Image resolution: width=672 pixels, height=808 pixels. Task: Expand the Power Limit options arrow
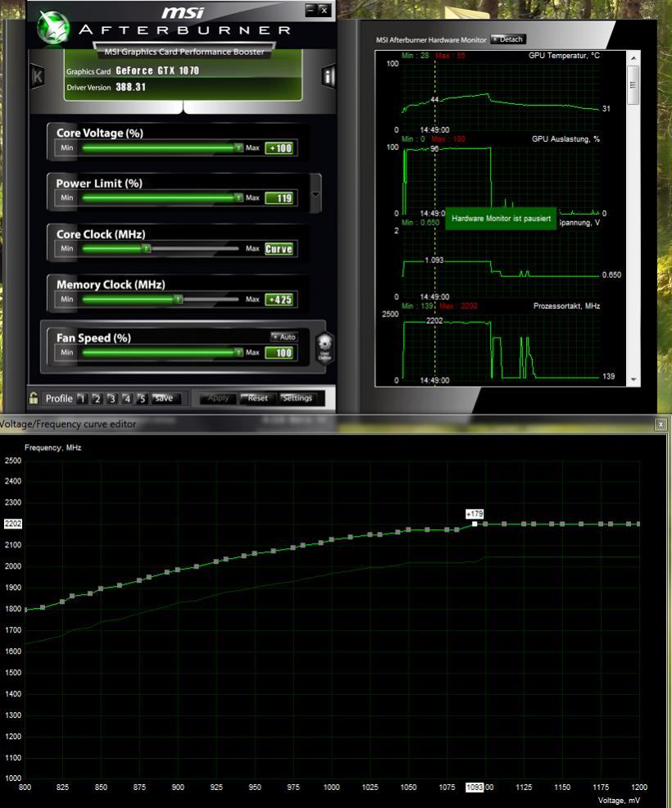(316, 194)
